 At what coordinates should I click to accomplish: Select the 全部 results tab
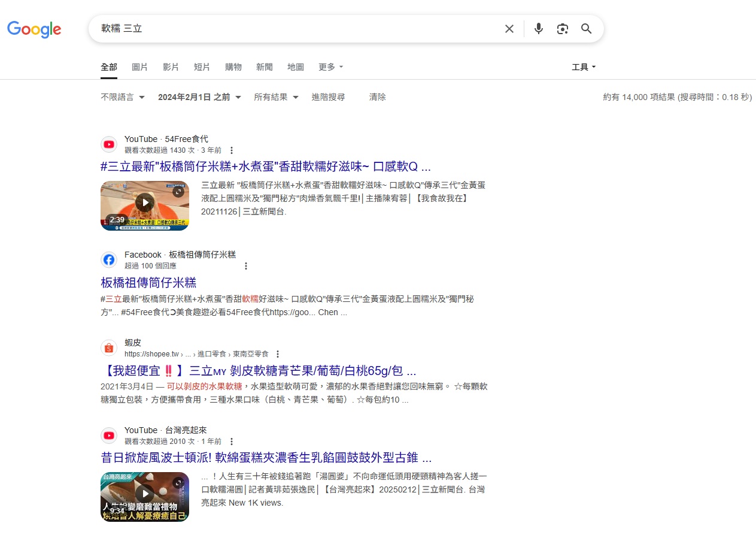109,67
